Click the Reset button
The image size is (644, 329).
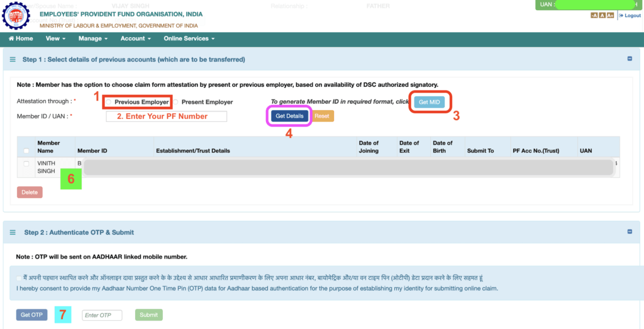(322, 116)
